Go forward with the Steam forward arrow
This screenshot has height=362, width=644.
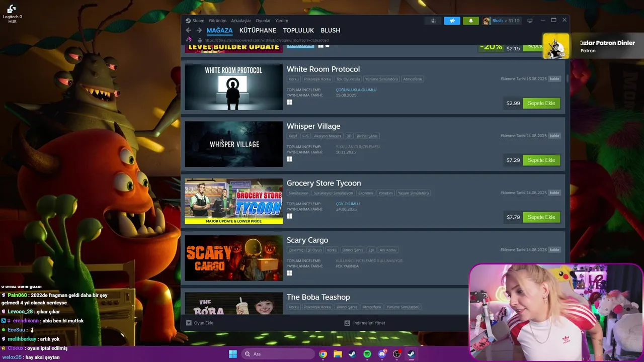(x=199, y=30)
